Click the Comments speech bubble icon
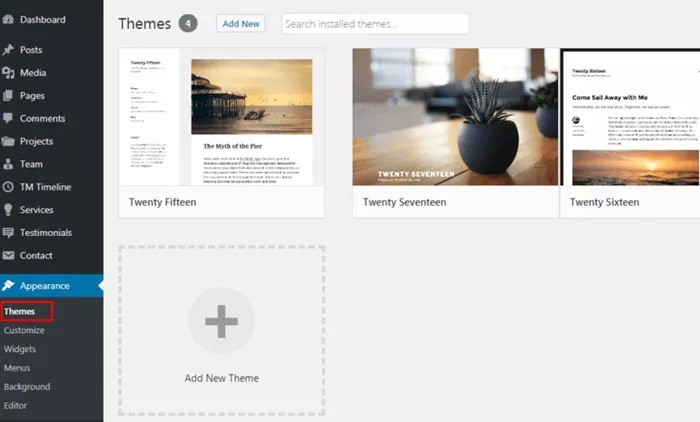The width and height of the screenshot is (700, 422). point(8,118)
